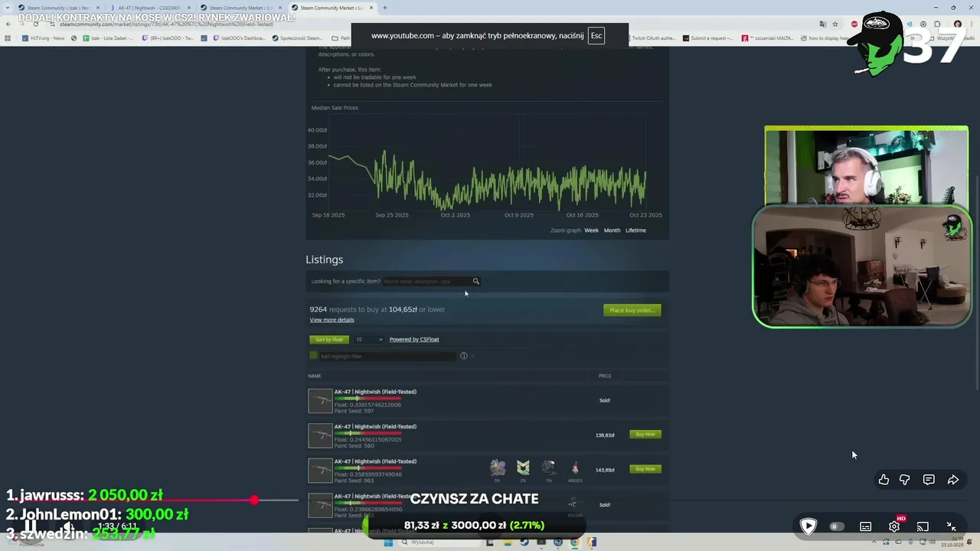The image size is (980, 551).
Task: Open the Izak Lista Zadań bookmark
Action: click(107, 37)
